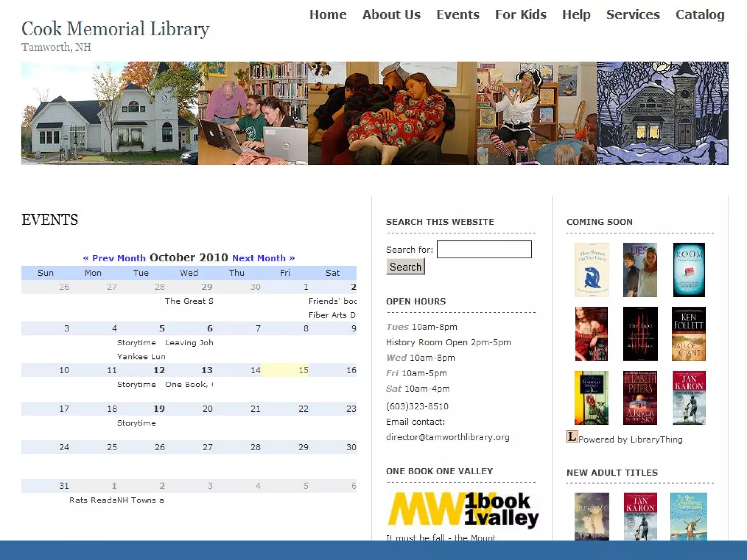Open Friends' book event on October 2
747x560 pixels.
[x=332, y=301]
